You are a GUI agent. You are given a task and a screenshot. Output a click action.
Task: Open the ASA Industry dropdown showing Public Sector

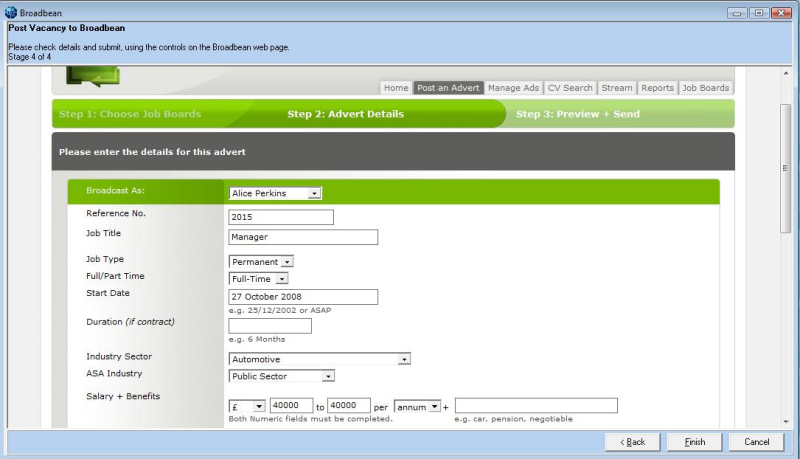282,376
